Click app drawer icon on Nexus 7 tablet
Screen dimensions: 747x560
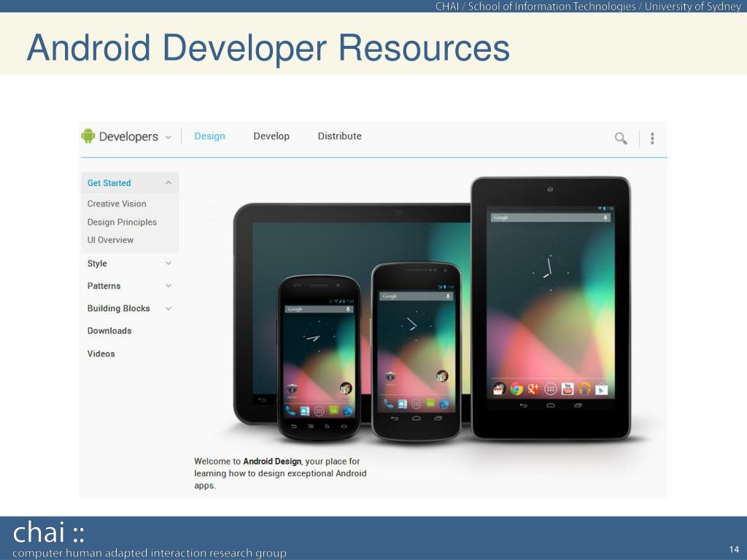click(550, 389)
